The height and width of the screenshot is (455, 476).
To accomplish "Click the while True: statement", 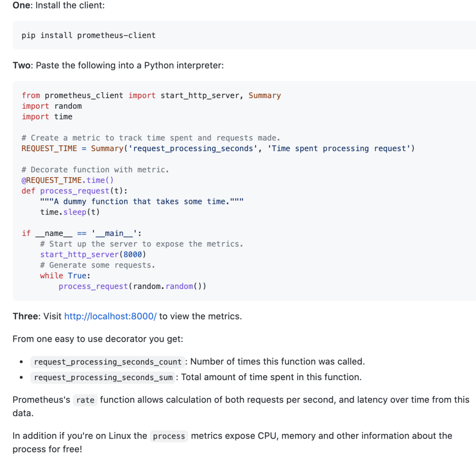I will pyautogui.click(x=65, y=276).
